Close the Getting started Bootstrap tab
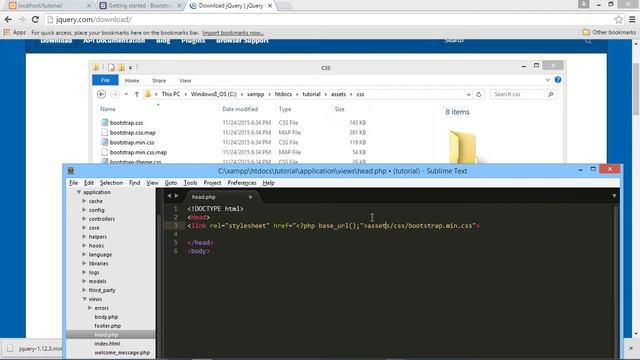640x360 pixels. pyautogui.click(x=179, y=6)
